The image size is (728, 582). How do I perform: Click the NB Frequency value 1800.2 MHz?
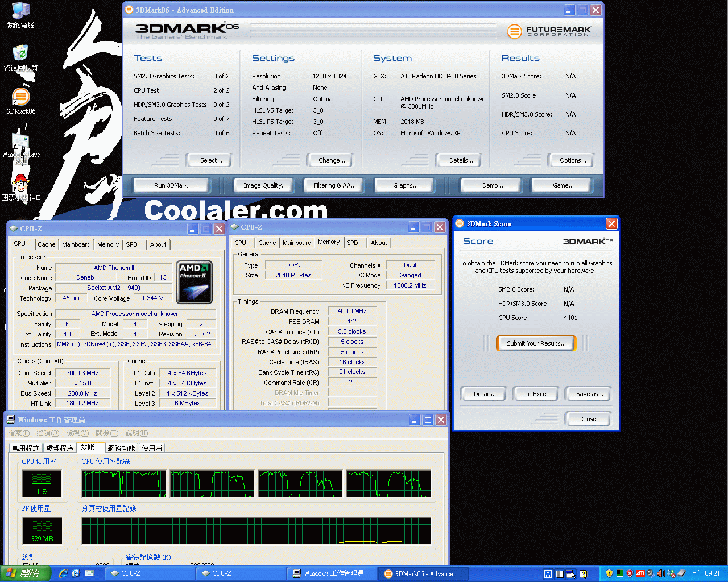[410, 285]
